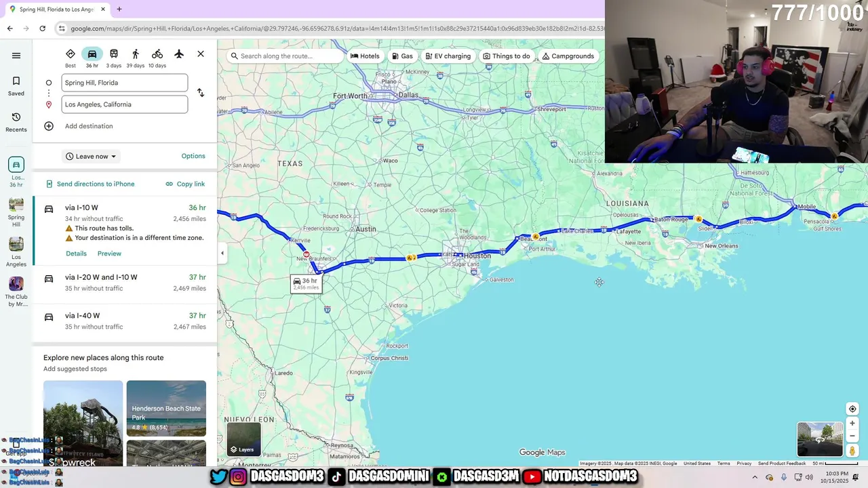Reload the browser page
The width and height of the screenshot is (868, 488).
[x=42, y=28]
